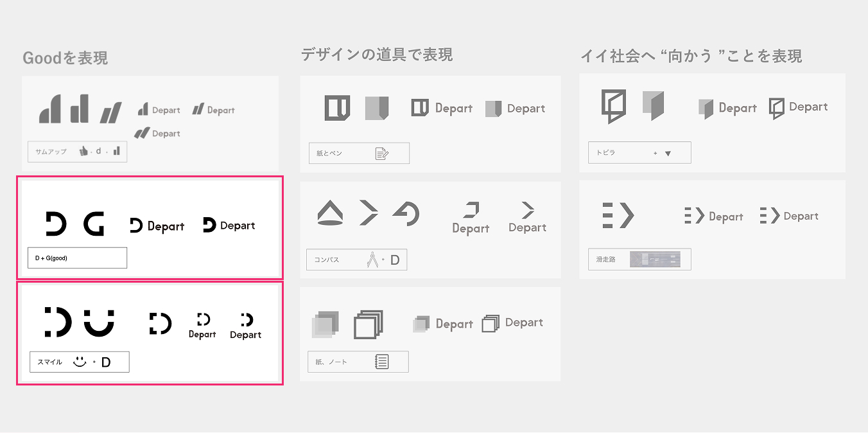This screenshot has width=868, height=433.
Task: Click the medium dashed D mark without text
Action: (x=160, y=323)
